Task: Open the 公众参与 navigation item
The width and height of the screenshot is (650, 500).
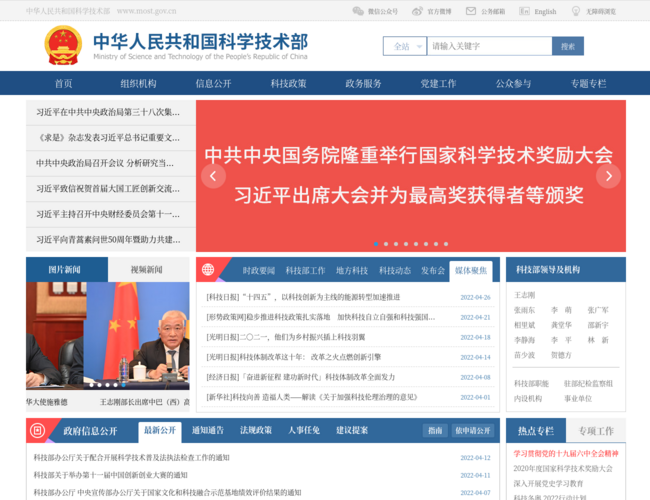Action: coord(514,83)
